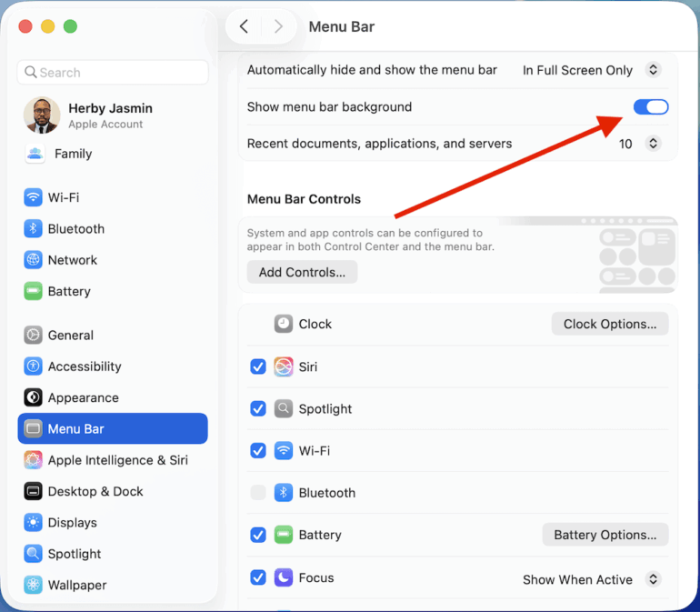
Task: Uncheck the Spotlight checkbox
Action: click(x=258, y=408)
